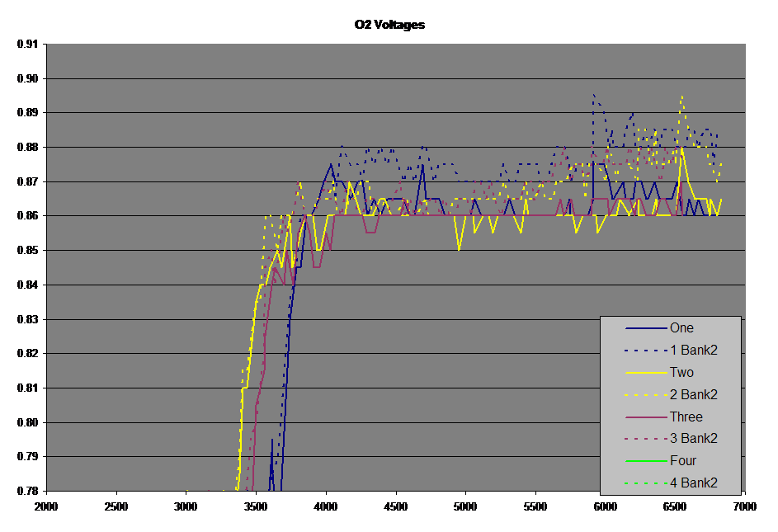This screenshot has height=532, width=778.
Task: Choose the 'Four' legend entry
Action: click(x=683, y=461)
